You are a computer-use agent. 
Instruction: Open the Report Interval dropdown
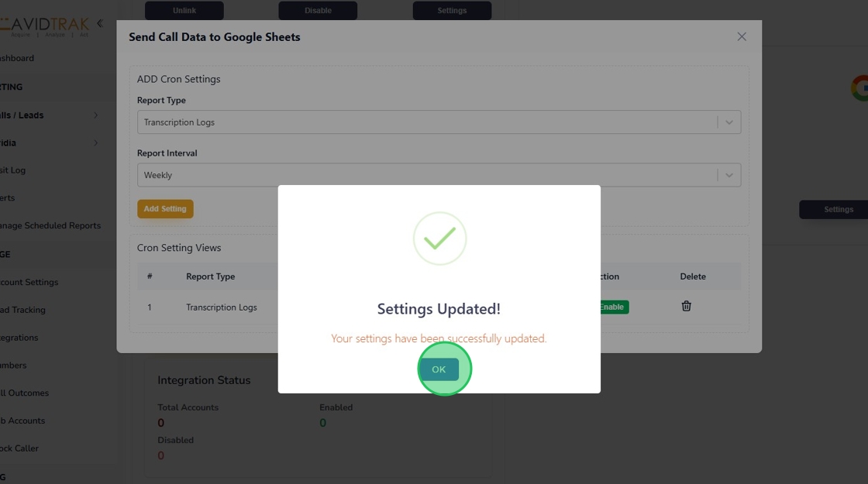439,175
